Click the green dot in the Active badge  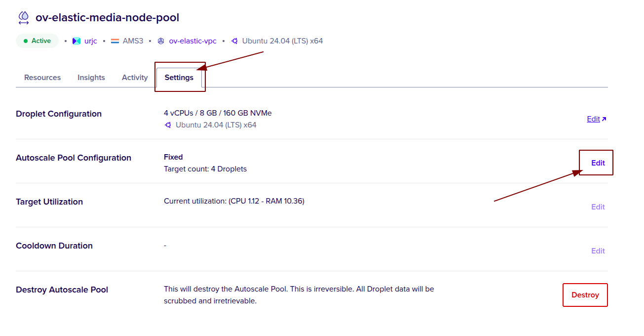pos(27,41)
